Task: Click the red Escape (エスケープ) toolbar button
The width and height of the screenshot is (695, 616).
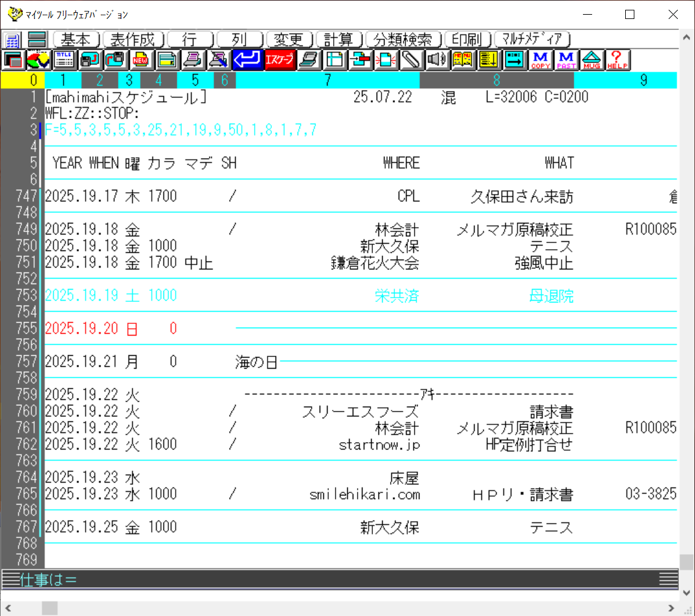Action: tap(279, 59)
